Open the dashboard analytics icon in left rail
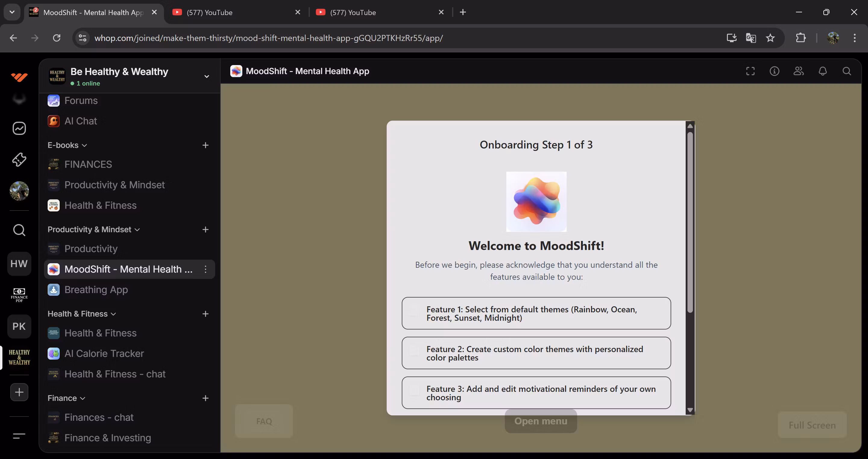Image resolution: width=868 pixels, height=459 pixels. click(19, 128)
